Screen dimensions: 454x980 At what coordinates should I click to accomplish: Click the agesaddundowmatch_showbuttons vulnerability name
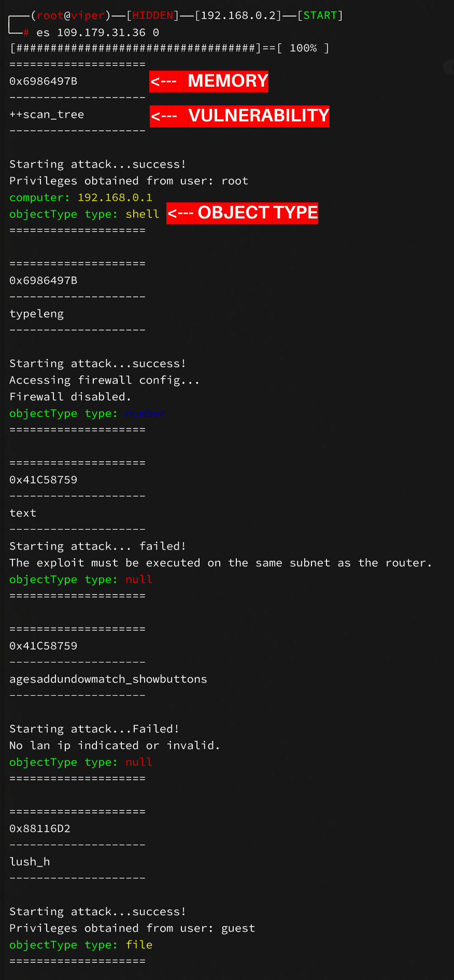tap(108, 679)
